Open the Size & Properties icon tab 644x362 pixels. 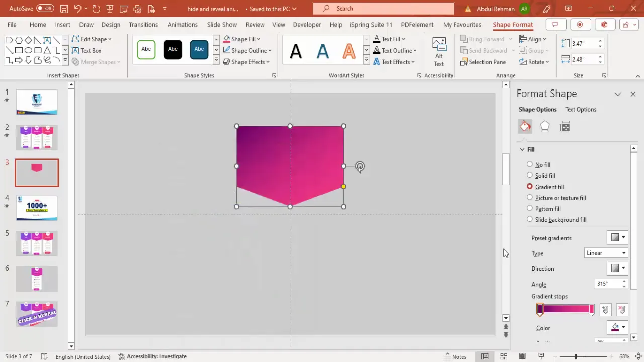click(x=565, y=126)
